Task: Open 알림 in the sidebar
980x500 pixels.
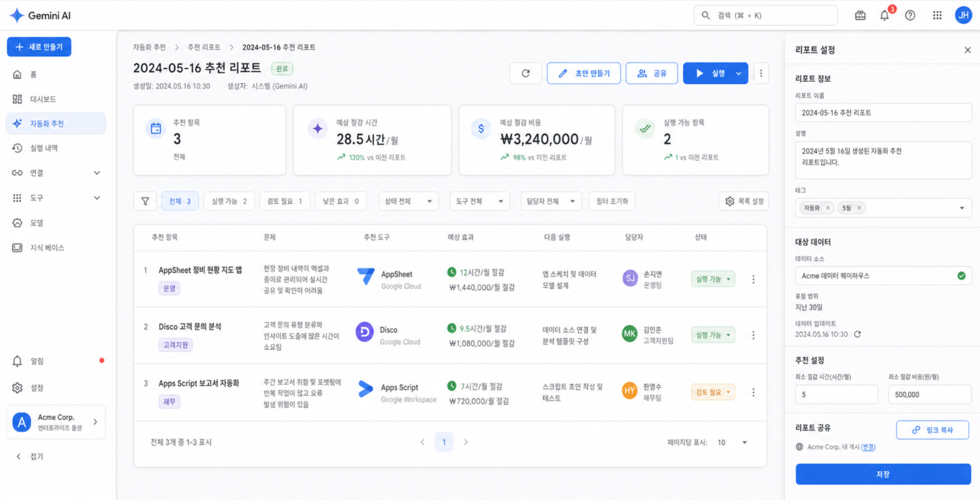Action: (x=56, y=361)
